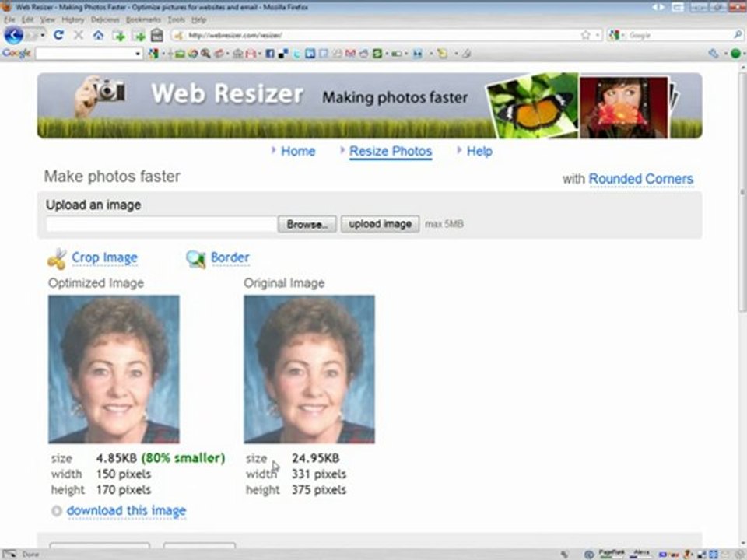
Task: Click the Alexa indicator in status bar
Action: [x=640, y=553]
